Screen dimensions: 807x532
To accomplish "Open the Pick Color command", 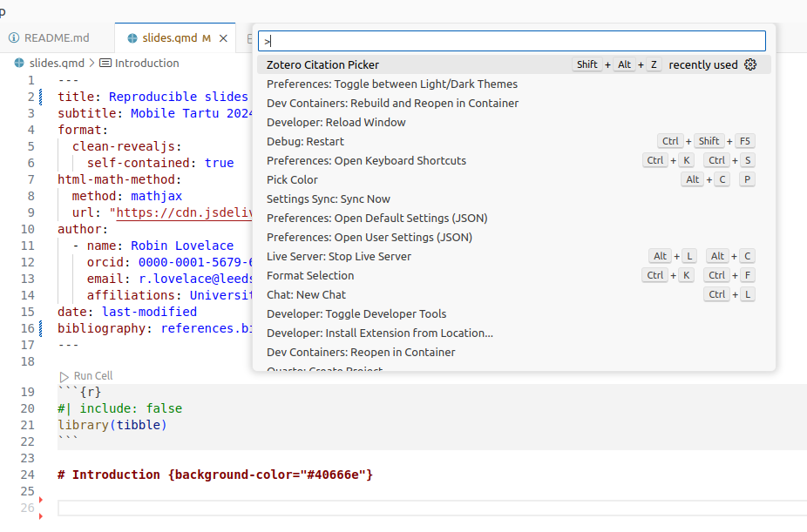I will (292, 179).
